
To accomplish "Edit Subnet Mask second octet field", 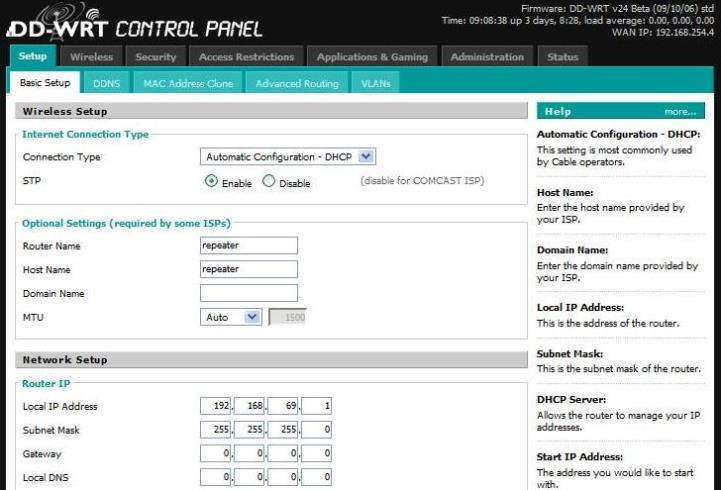I will (249, 430).
